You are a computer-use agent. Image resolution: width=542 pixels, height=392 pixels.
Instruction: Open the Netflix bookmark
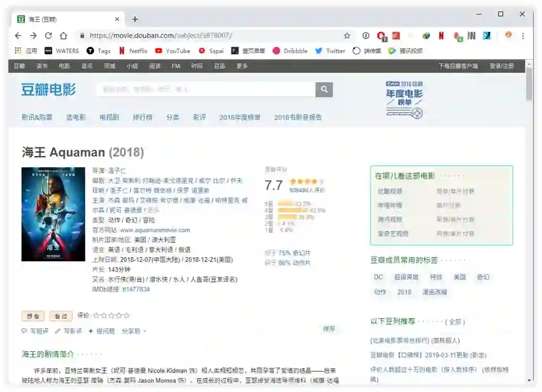tap(133, 51)
